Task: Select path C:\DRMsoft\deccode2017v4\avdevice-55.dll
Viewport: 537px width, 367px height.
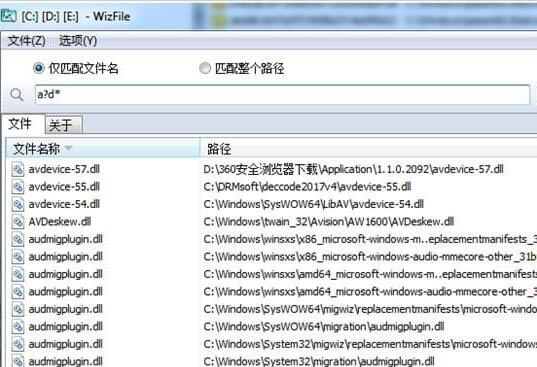Action: tap(307, 187)
